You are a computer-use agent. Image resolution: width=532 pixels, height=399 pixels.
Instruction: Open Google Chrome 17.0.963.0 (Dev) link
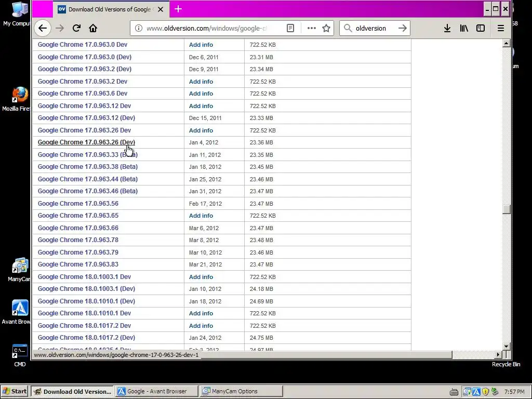click(85, 57)
